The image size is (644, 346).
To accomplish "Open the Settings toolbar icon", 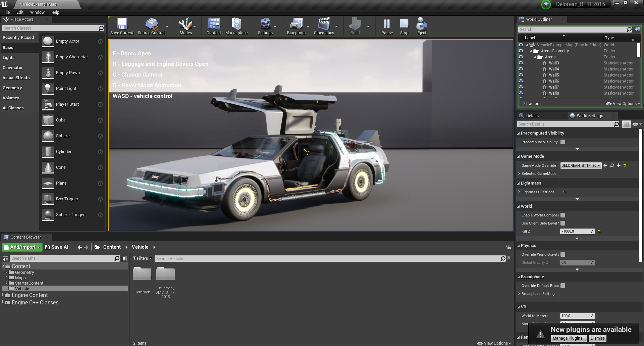I will tap(265, 26).
